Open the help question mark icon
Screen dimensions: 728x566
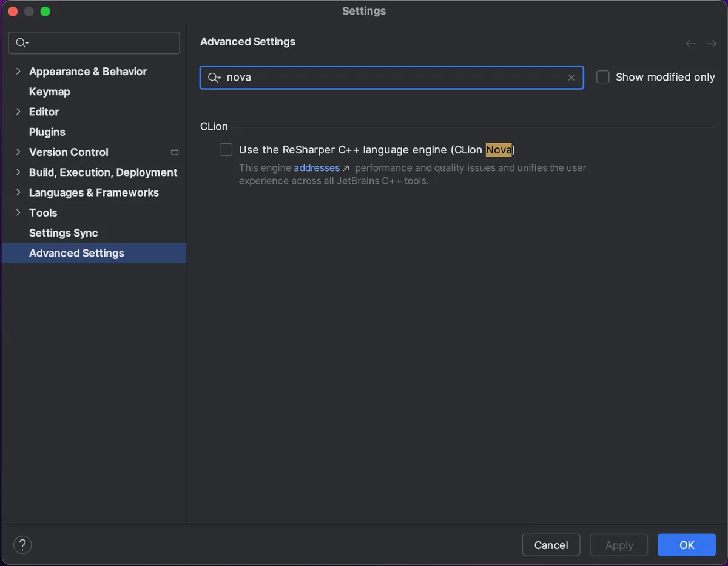(x=22, y=545)
